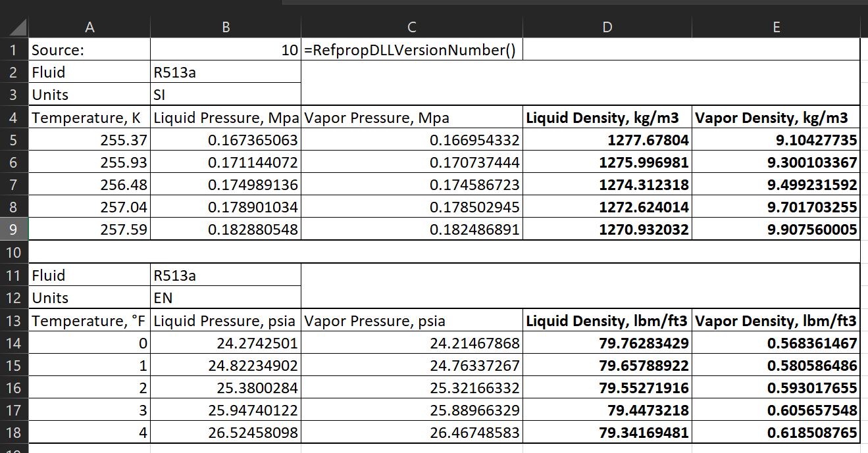
Task: Click the first 'Fluid' label in row 2
Action: pos(89,72)
